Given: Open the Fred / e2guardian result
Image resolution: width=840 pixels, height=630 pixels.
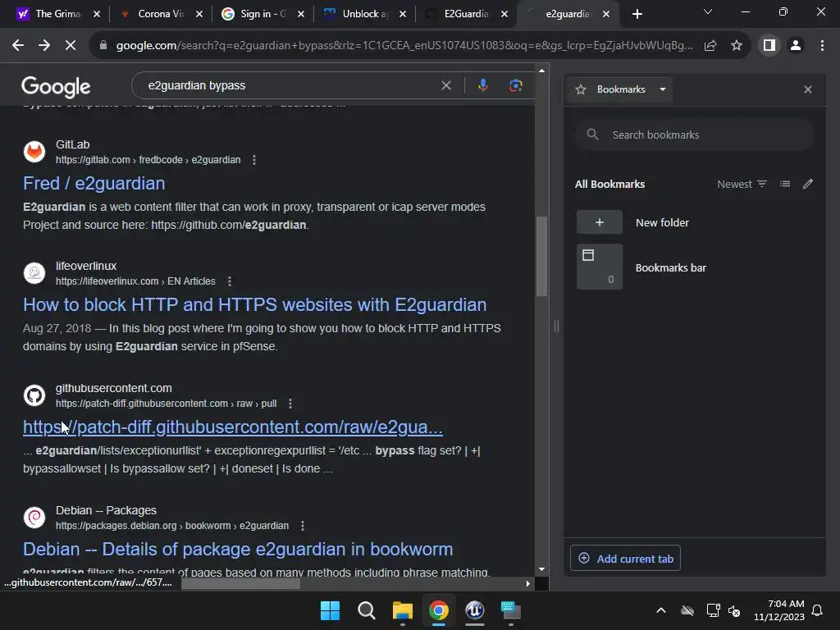Looking at the screenshot, I should tap(94, 183).
